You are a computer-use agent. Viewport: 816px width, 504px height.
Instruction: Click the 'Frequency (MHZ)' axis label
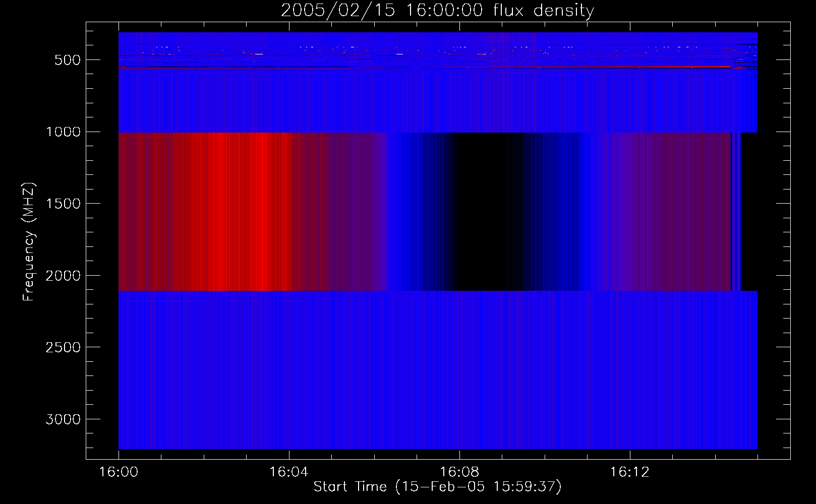point(29,242)
